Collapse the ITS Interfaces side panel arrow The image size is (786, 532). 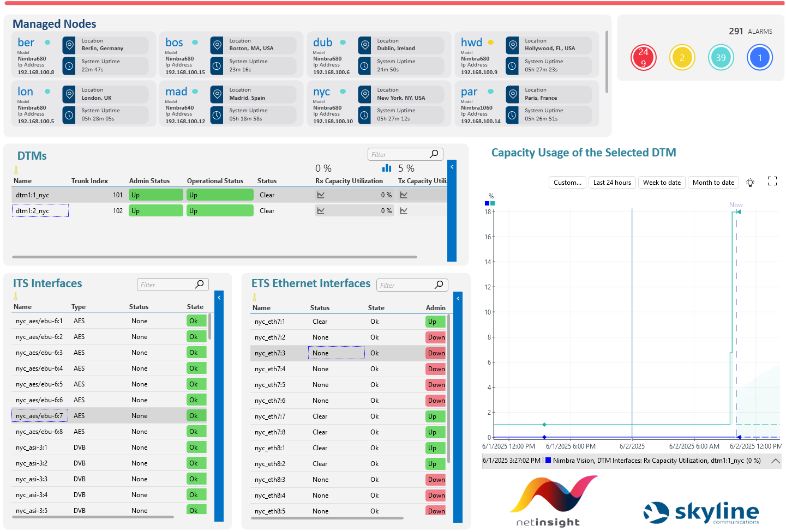click(219, 298)
